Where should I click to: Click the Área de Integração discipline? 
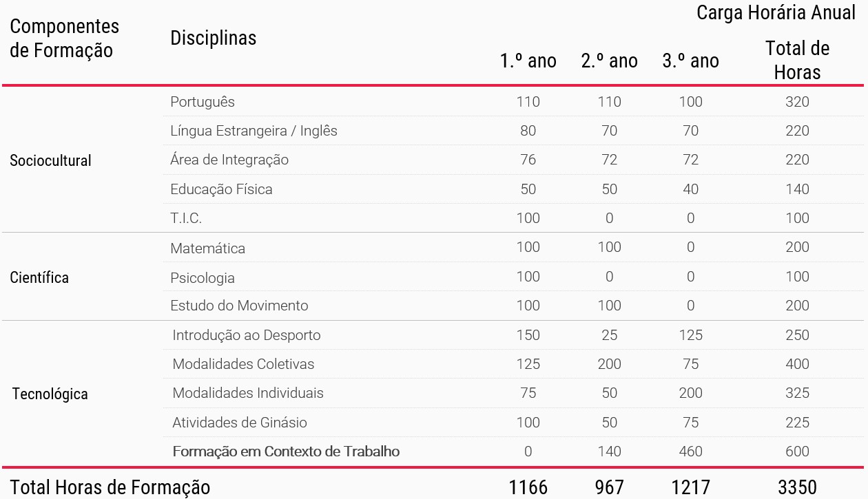coord(229,160)
